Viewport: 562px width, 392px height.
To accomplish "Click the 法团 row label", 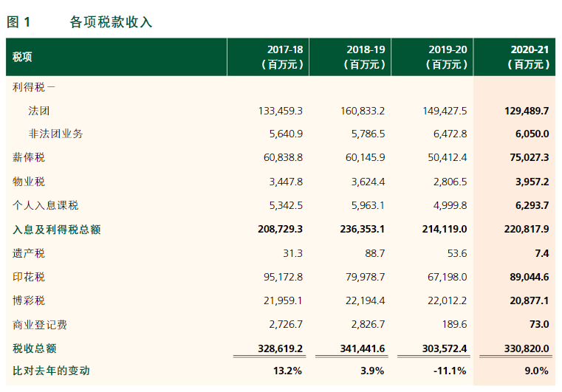I will click(39, 111).
